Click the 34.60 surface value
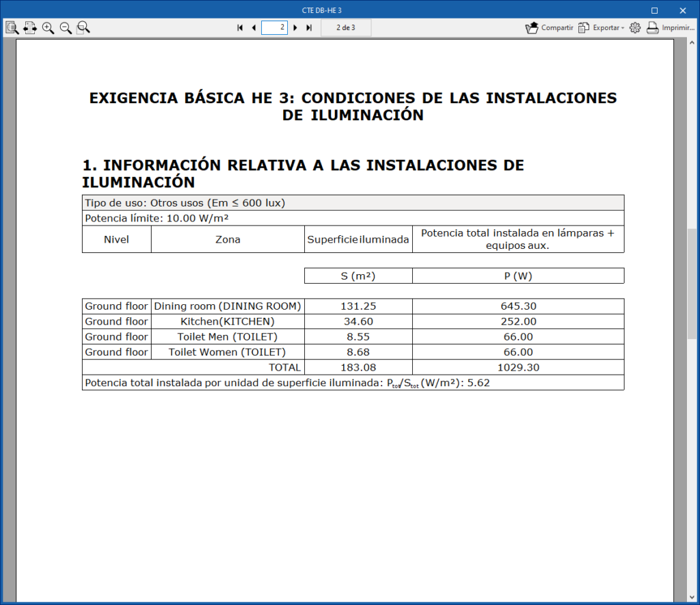This screenshot has width=700, height=605. tap(358, 321)
